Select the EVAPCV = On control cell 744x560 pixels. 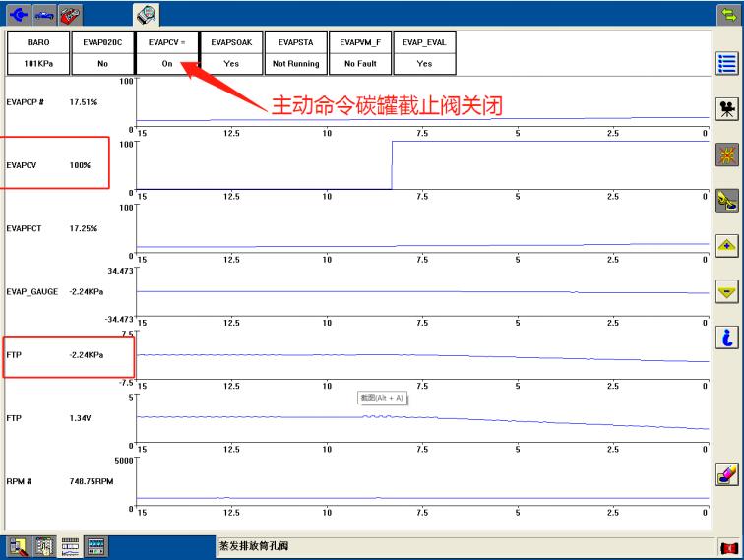pos(167,53)
